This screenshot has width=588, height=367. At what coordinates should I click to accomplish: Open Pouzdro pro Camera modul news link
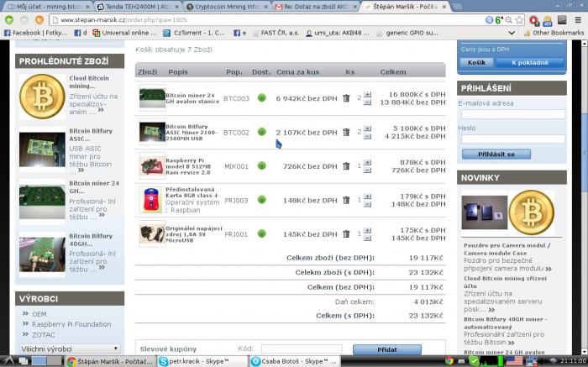point(507,249)
